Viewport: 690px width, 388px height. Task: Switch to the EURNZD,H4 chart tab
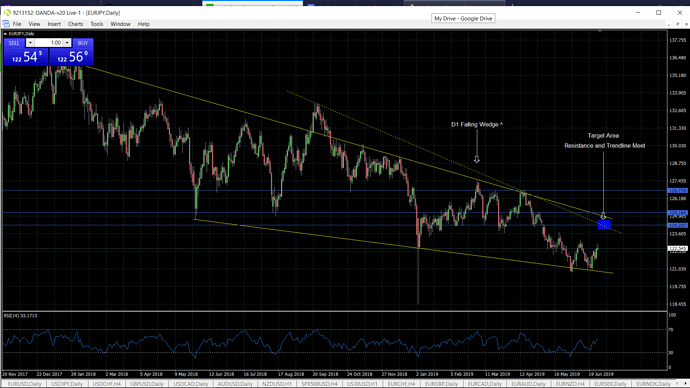[570, 384]
